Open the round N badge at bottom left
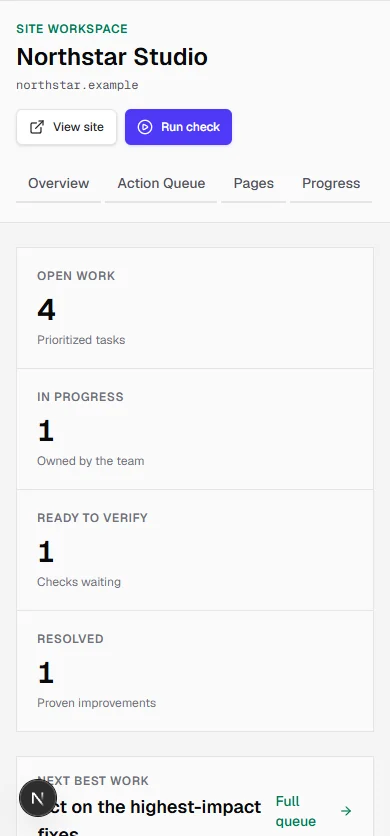 tap(37, 798)
